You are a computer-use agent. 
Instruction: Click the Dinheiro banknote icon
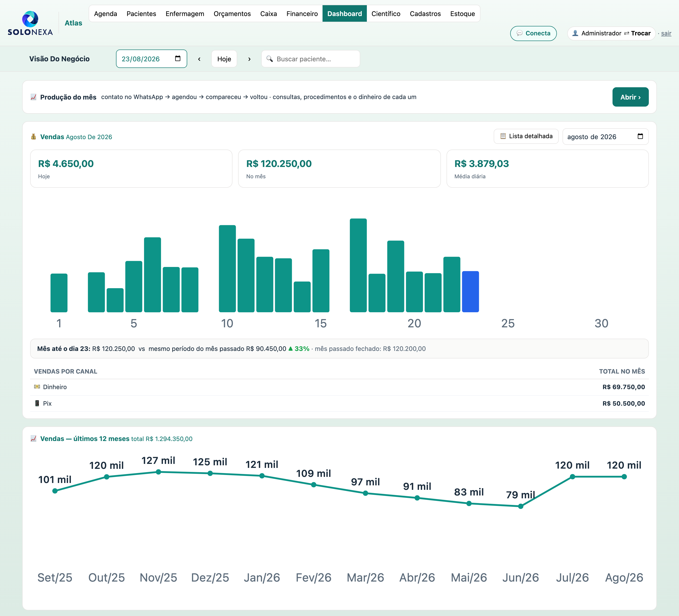(37, 387)
